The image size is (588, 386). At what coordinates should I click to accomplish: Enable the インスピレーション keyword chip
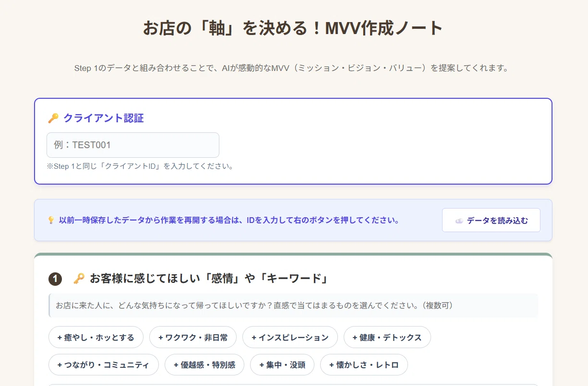pyautogui.click(x=290, y=337)
